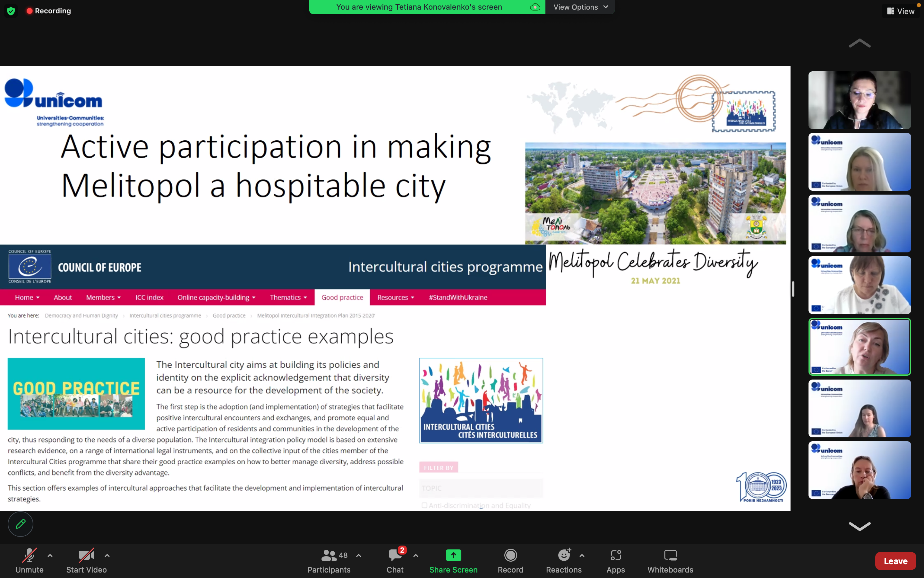Image resolution: width=924 pixels, height=578 pixels.
Task: Open the Thematics menu
Action: [x=288, y=297]
